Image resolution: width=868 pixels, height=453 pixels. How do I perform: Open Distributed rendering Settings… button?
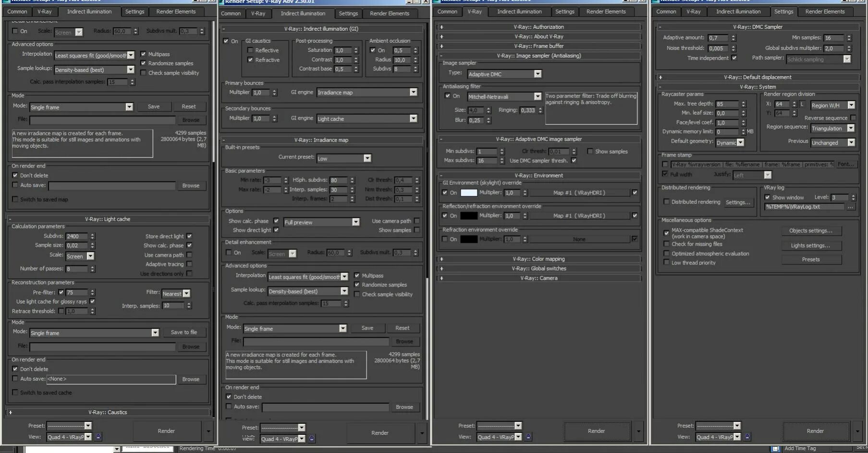738,203
